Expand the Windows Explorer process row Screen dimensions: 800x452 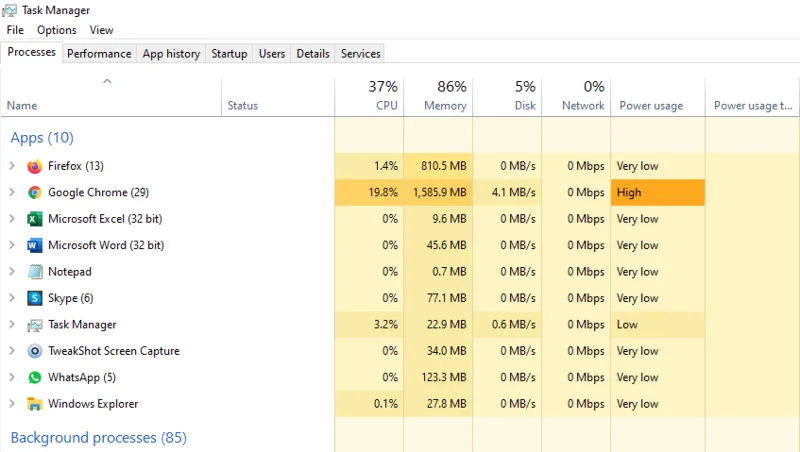tap(12, 404)
